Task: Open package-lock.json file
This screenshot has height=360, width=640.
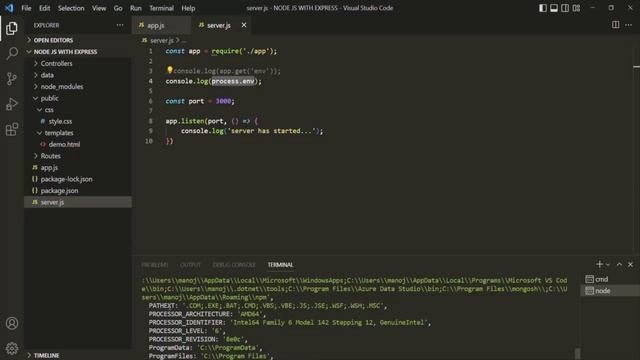Action: click(x=66, y=179)
